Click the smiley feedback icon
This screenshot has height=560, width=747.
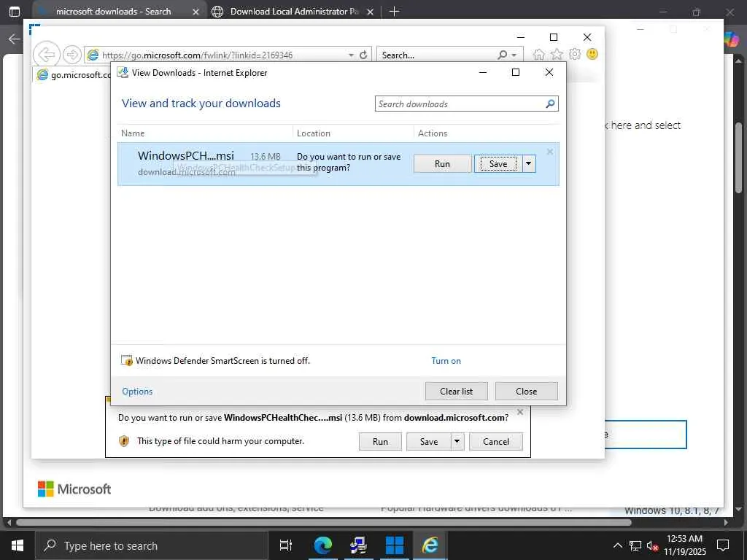click(592, 54)
